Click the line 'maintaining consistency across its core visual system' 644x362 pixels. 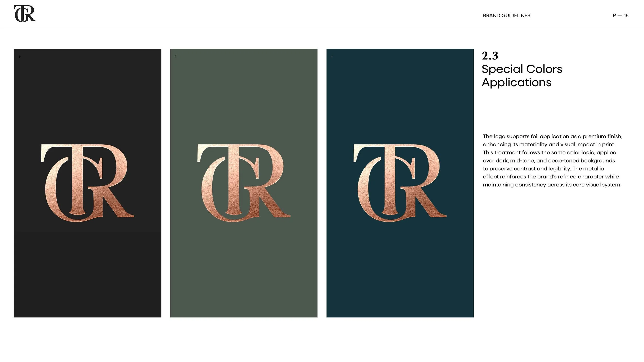[x=552, y=185]
